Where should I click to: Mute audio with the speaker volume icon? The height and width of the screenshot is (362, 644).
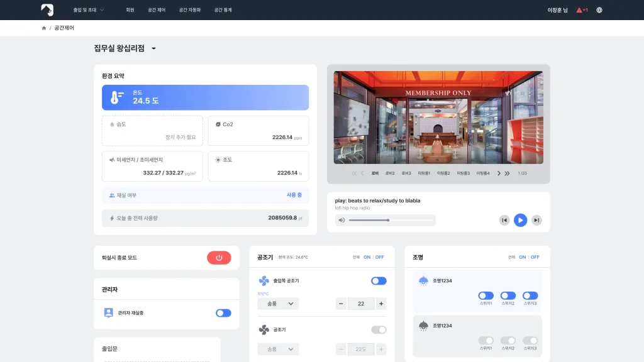click(x=341, y=221)
